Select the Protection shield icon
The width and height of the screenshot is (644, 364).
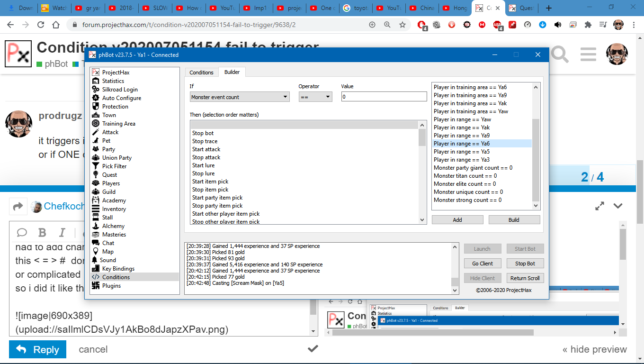pos(96,107)
